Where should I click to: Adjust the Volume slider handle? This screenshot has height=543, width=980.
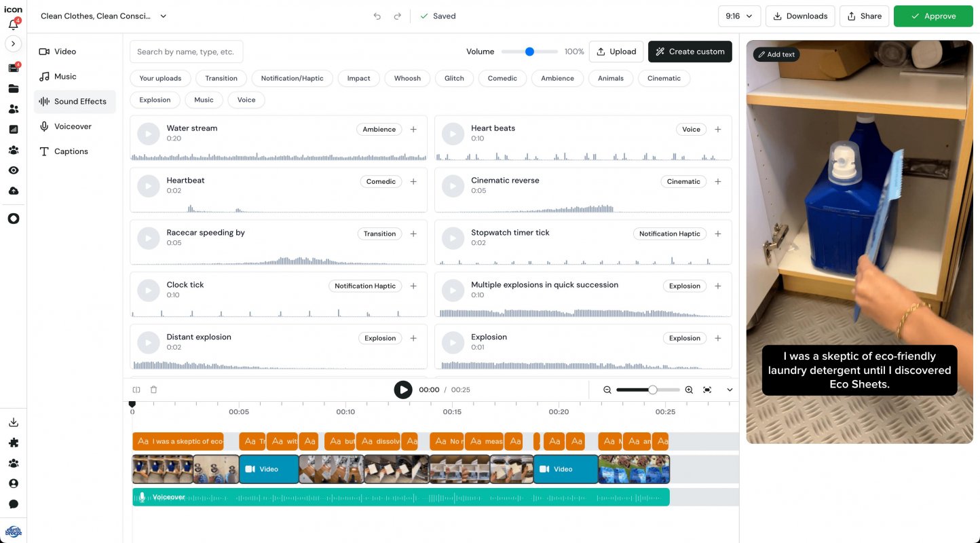coord(529,52)
